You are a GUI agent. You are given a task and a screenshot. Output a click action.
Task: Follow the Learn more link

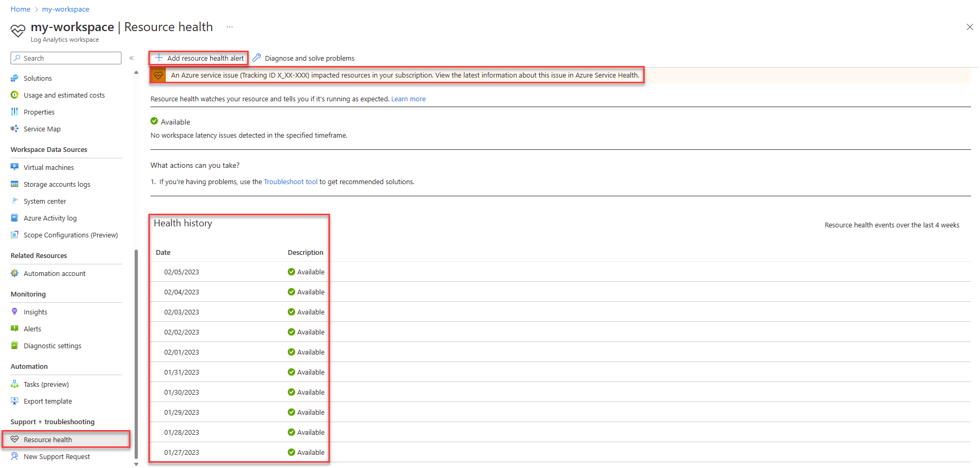click(408, 99)
